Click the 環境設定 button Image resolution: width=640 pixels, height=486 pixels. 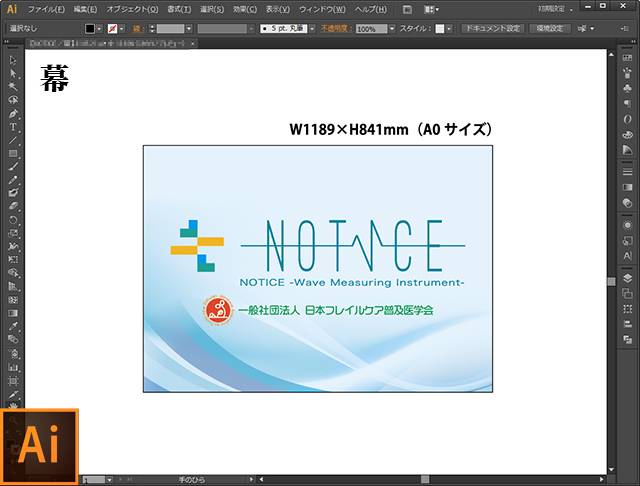[550, 29]
